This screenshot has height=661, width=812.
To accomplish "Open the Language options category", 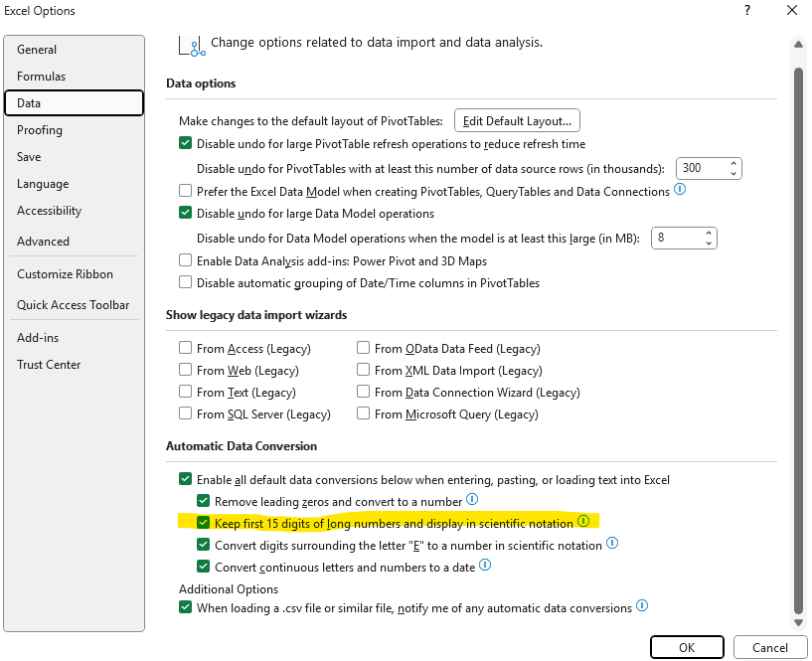I will [x=74, y=184].
